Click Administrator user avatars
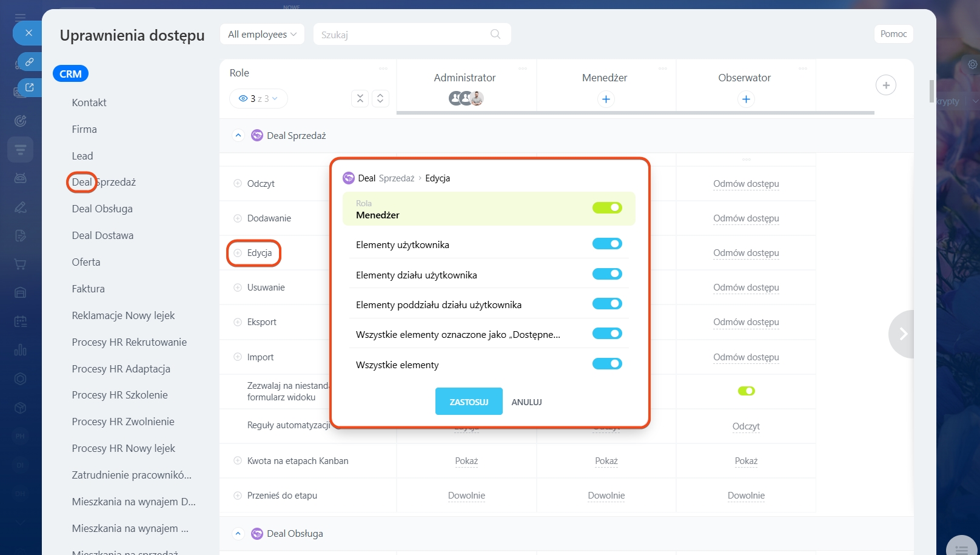 466,98
